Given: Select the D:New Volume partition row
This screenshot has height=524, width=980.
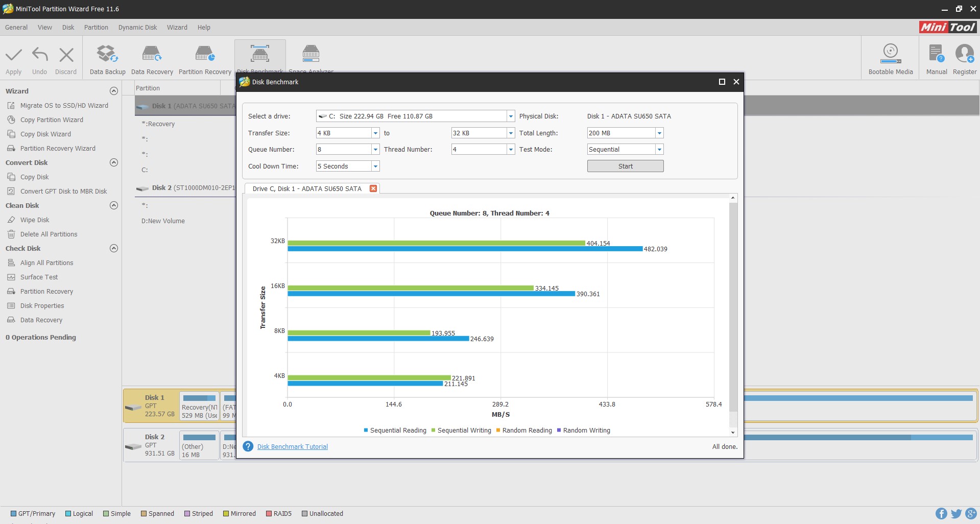Looking at the screenshot, I should (x=163, y=221).
